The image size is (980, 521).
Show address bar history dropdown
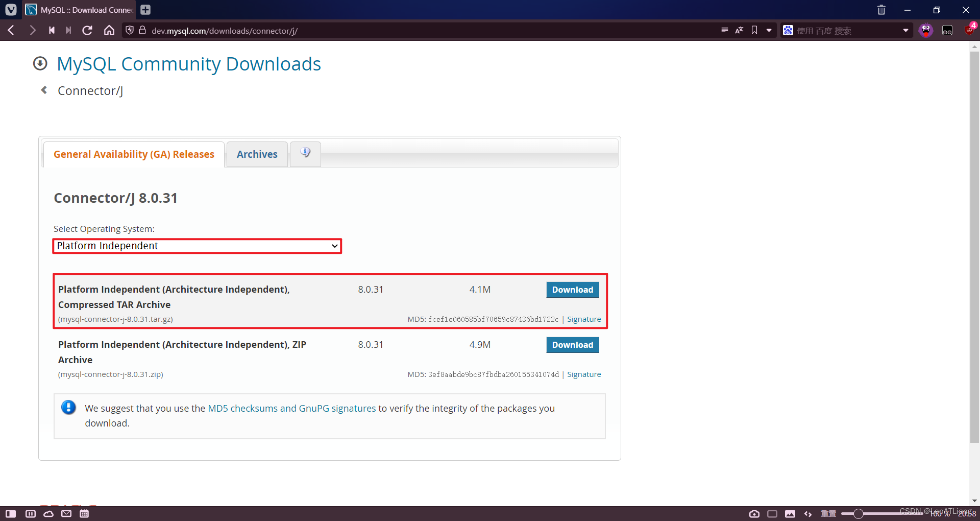[769, 31]
